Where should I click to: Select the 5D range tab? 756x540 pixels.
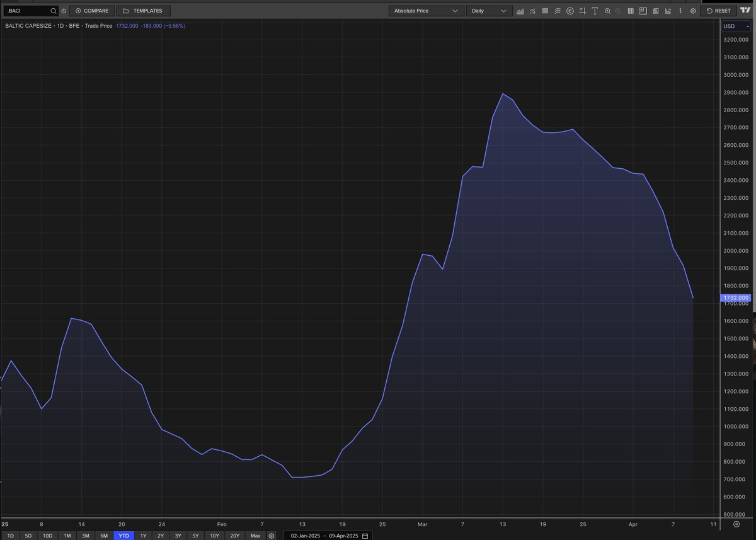coord(28,536)
